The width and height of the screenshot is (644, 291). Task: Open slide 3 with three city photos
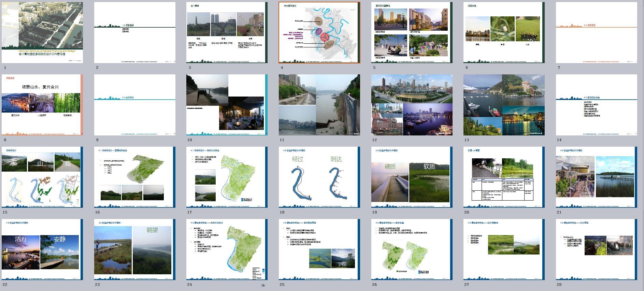coord(227,32)
